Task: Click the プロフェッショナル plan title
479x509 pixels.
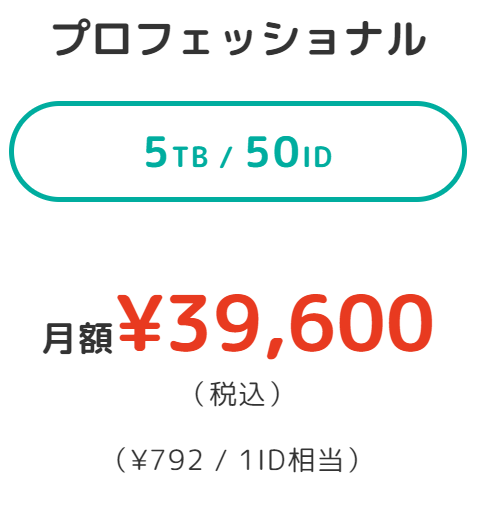Action: coord(239,38)
